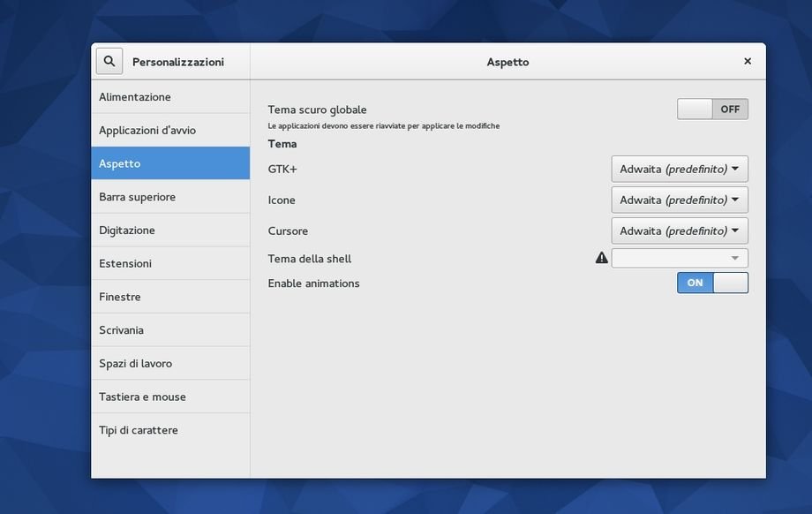
Task: Open the Tipi di carattere section
Action: coord(170,430)
